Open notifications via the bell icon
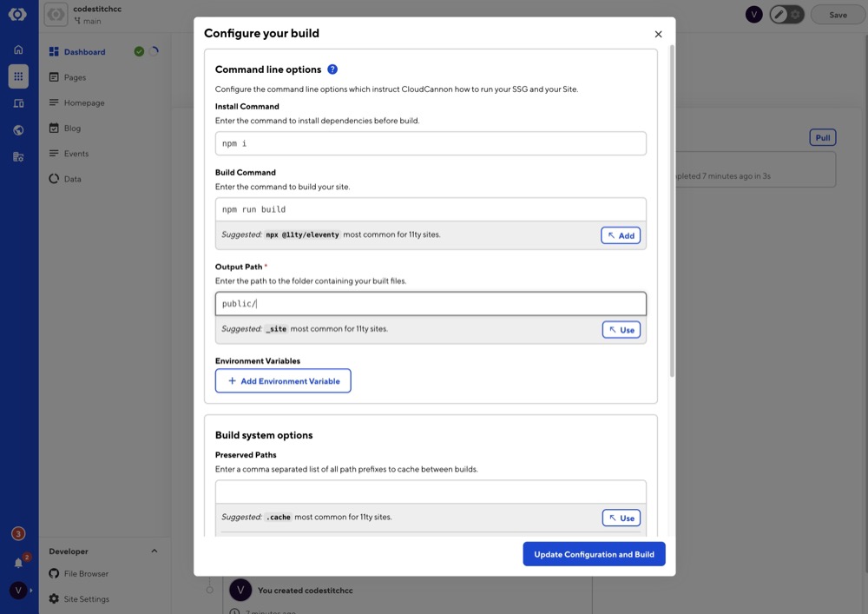The image size is (868, 614). point(17,562)
